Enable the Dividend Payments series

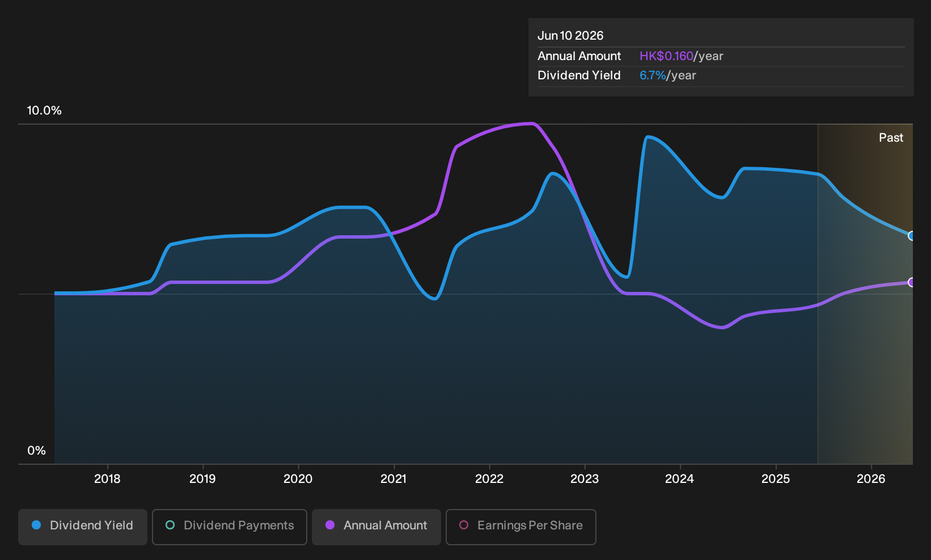click(x=230, y=527)
